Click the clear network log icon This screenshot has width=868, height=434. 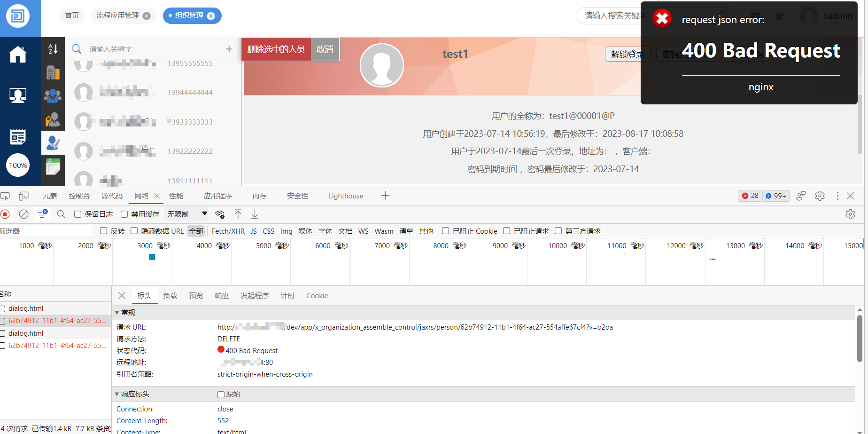tap(23, 214)
